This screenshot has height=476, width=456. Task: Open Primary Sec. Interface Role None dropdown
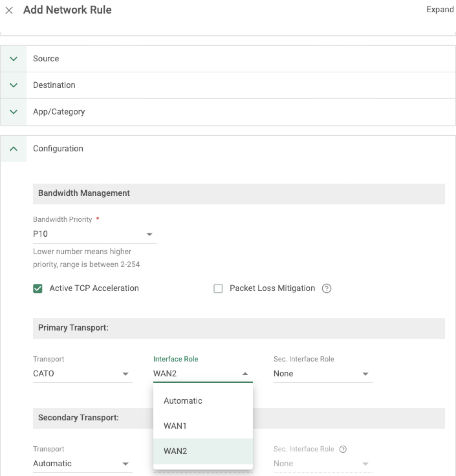tap(323, 374)
